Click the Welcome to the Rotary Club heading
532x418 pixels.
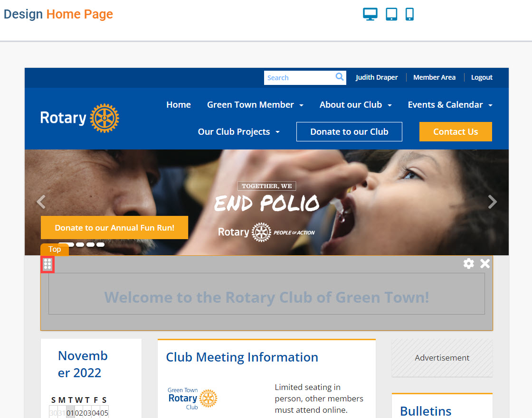tap(266, 297)
